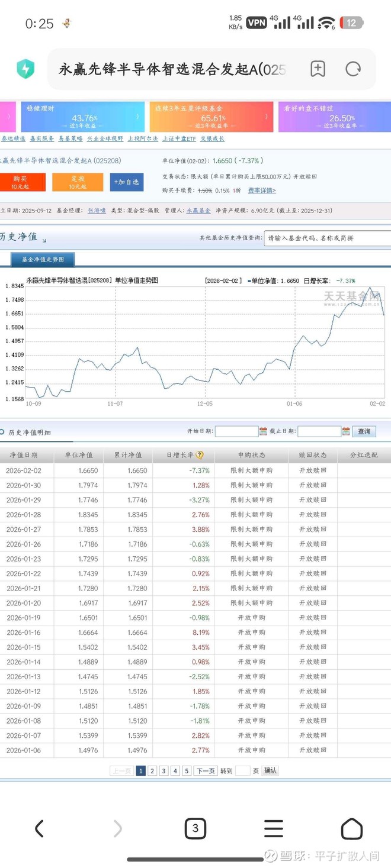This screenshot has width=391, height=868.
Task: Open the end date calendar picker icon
Action: tap(346, 431)
